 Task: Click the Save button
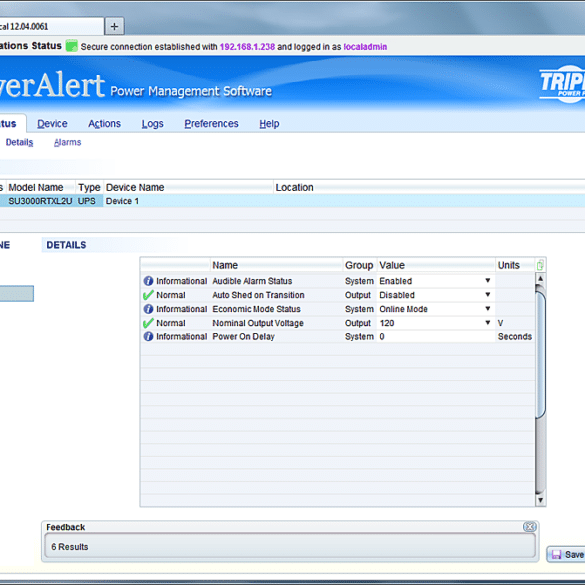click(566, 554)
